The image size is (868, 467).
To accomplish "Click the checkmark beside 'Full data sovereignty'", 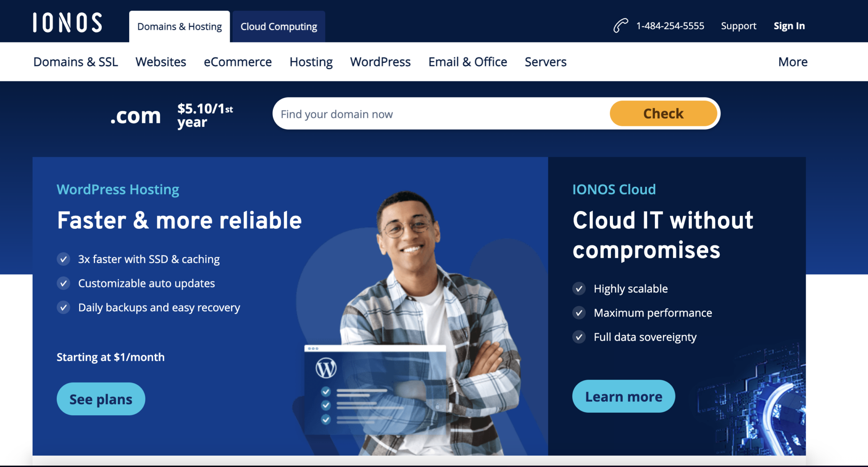I will pos(579,337).
